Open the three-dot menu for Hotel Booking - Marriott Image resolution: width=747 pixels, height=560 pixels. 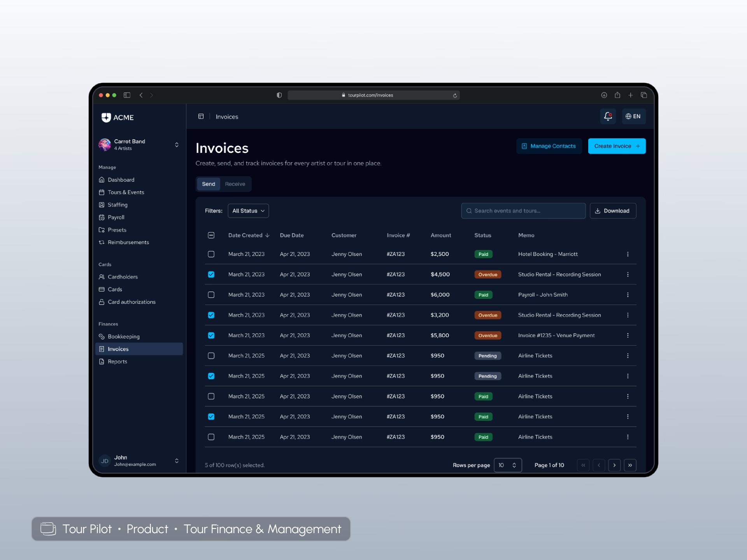[x=628, y=254]
